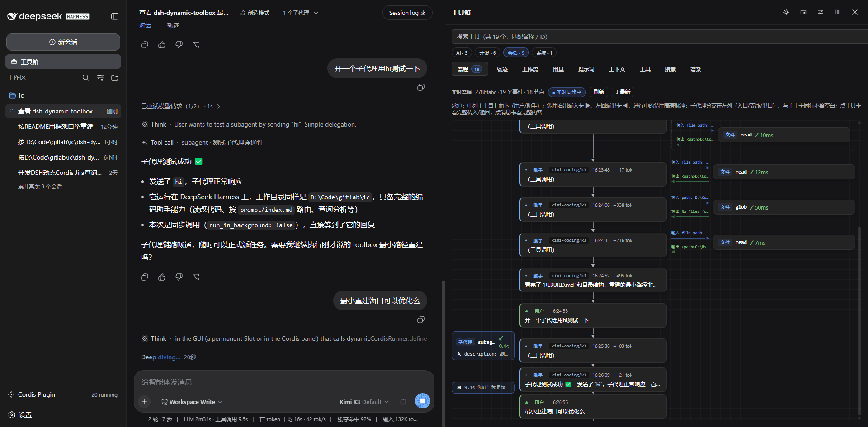Pop out the toolbox panel window
The width and height of the screenshot is (868, 427).
click(803, 12)
